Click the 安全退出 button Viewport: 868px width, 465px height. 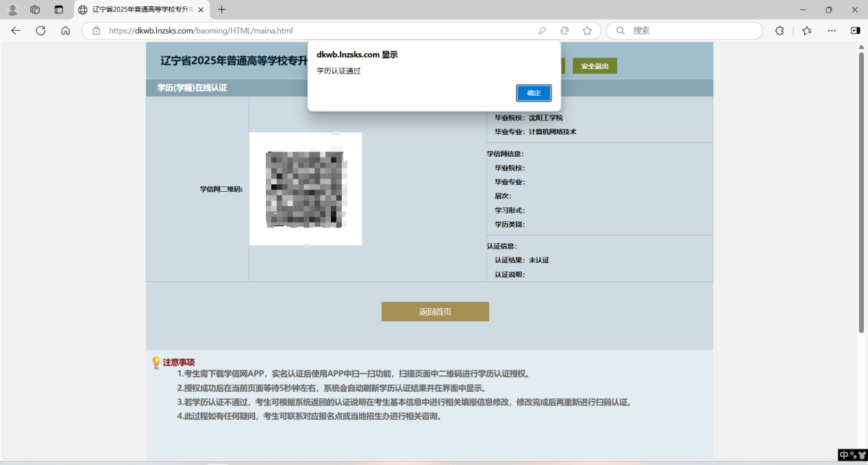point(595,66)
